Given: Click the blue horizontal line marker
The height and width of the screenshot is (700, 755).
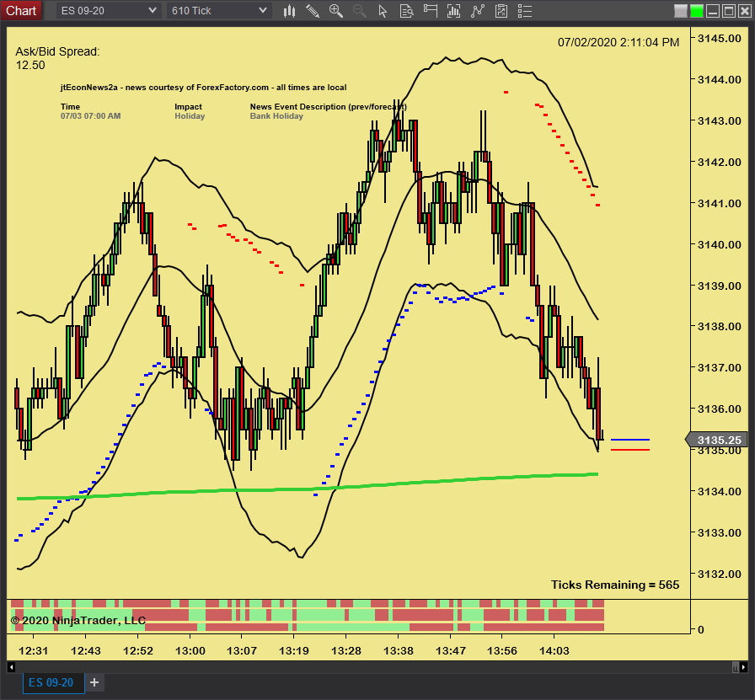Looking at the screenshot, I should (629, 440).
